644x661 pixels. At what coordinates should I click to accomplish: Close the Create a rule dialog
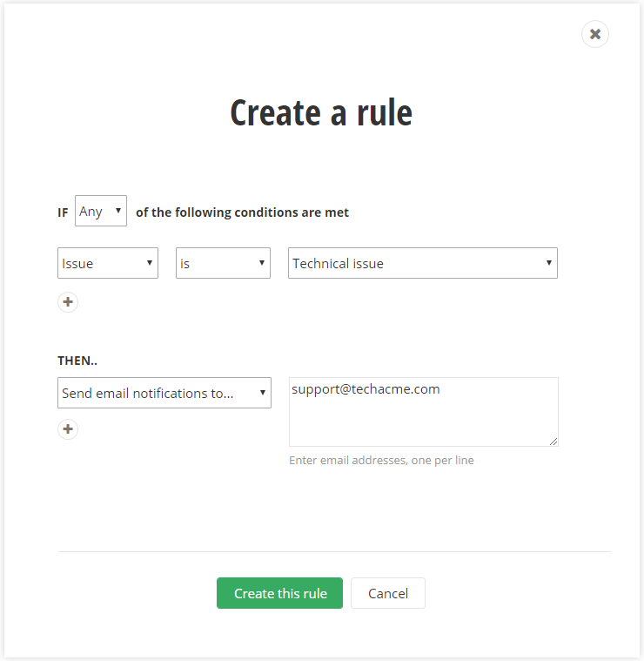(595, 34)
